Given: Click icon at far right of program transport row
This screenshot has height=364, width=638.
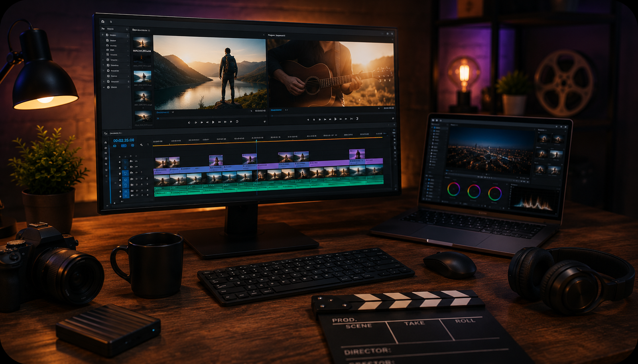Looking at the screenshot, I should point(393,118).
